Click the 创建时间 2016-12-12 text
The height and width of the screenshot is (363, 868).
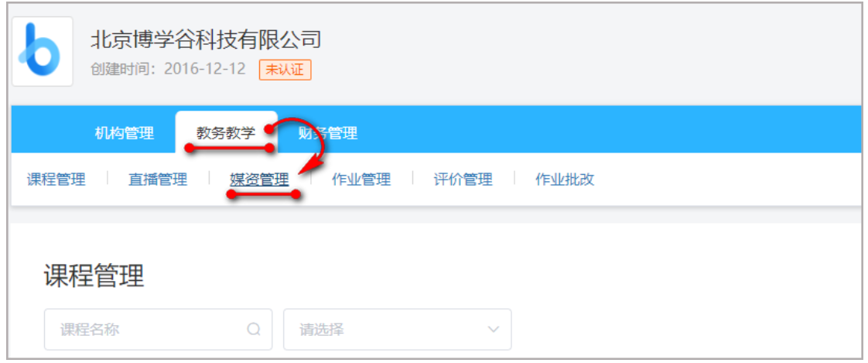168,70
